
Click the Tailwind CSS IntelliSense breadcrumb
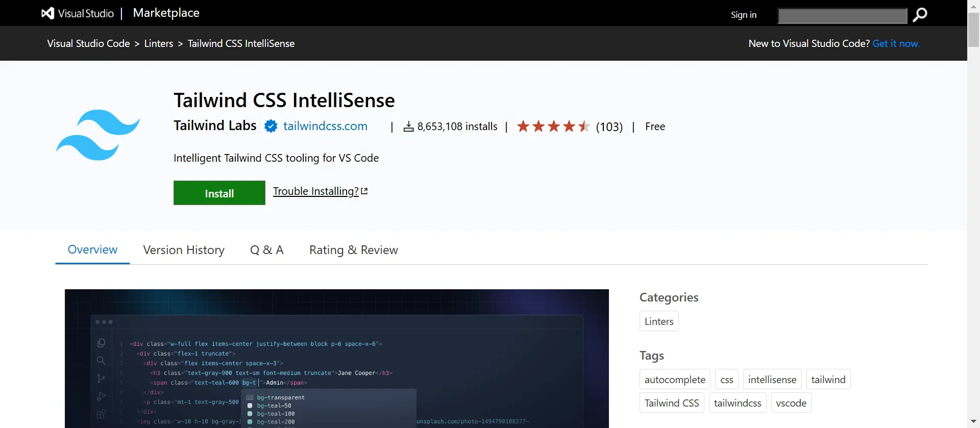(x=241, y=43)
